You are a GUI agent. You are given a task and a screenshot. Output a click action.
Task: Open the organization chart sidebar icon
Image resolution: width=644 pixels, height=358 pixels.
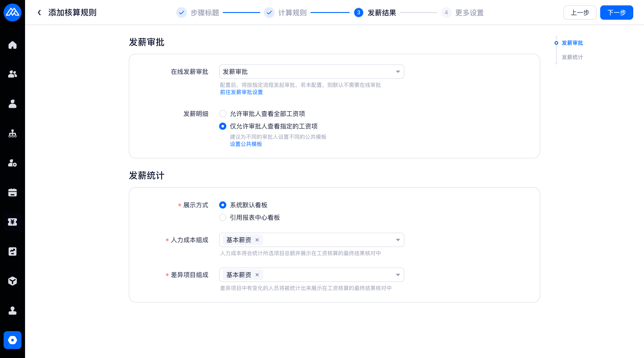point(13,134)
